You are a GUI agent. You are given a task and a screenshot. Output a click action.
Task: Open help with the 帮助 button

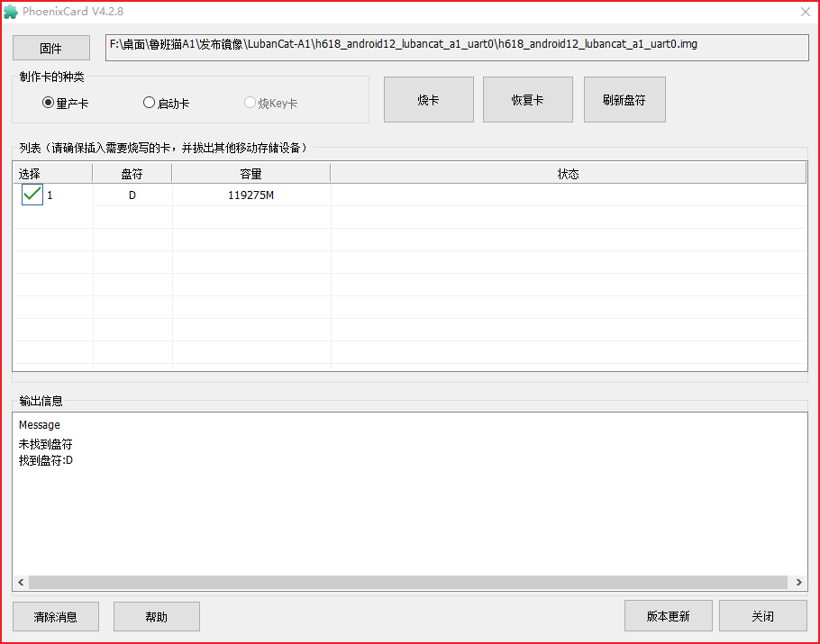click(157, 617)
